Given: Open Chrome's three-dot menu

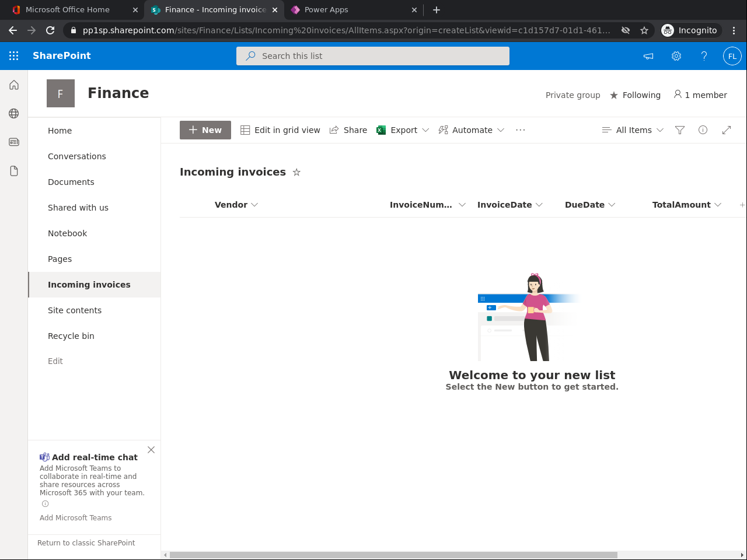Looking at the screenshot, I should pos(734,30).
